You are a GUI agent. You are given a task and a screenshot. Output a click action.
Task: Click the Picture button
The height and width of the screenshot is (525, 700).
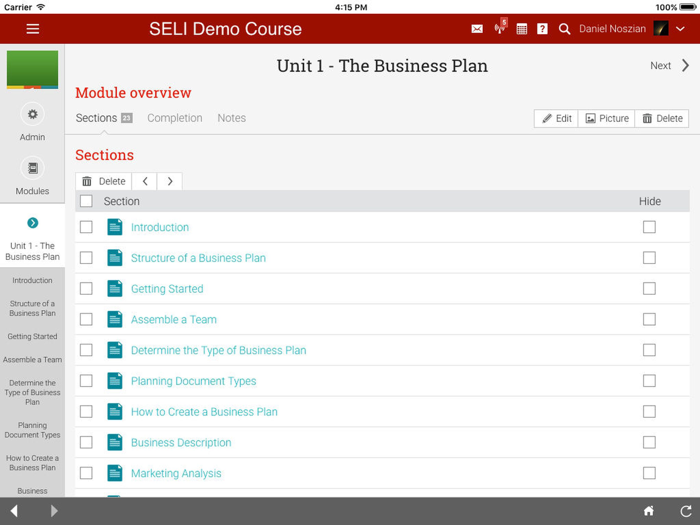pos(606,118)
